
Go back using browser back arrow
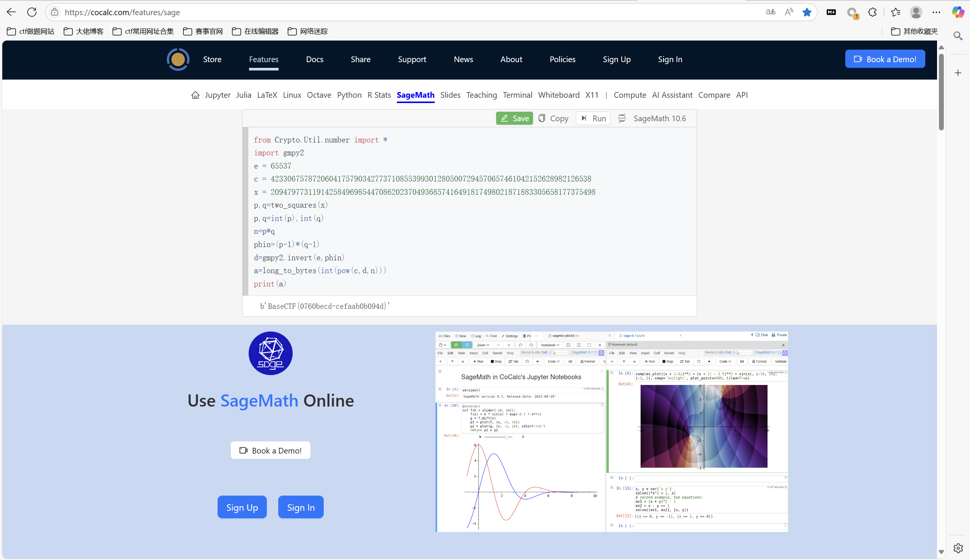11,12
